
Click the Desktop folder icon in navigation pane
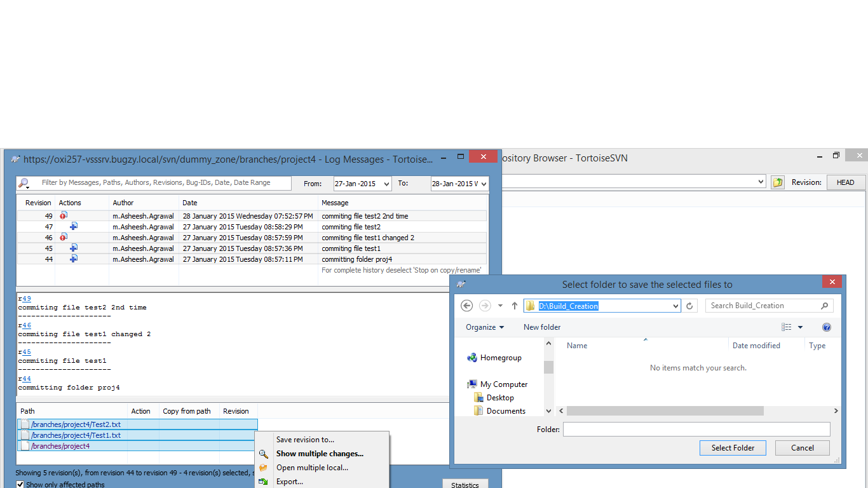point(479,398)
